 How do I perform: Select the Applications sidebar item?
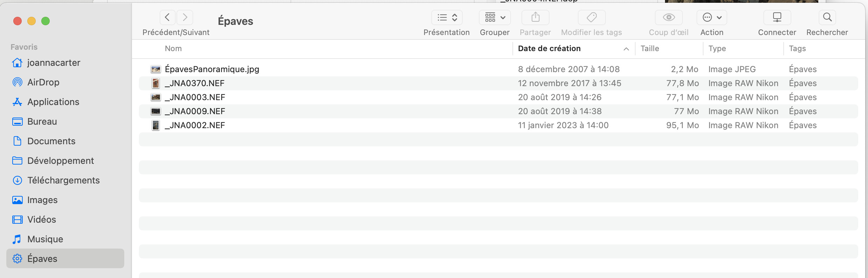(x=53, y=102)
